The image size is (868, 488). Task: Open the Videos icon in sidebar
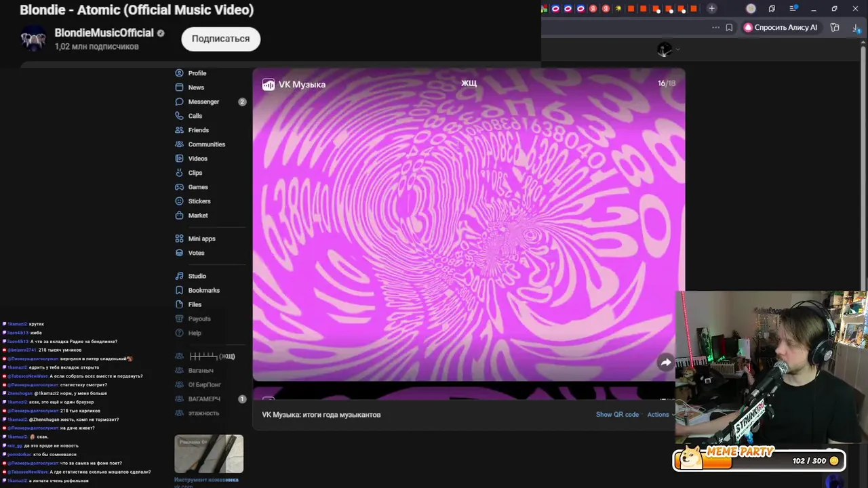click(x=179, y=159)
